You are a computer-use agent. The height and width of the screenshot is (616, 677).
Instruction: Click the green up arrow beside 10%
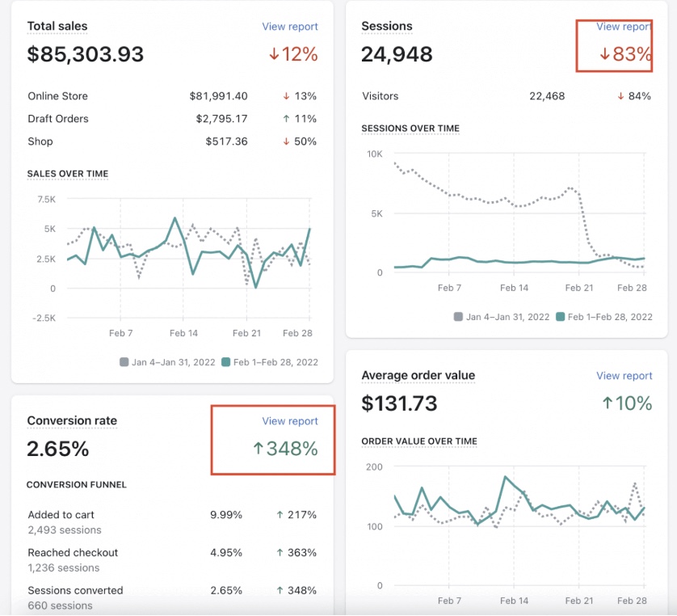608,403
